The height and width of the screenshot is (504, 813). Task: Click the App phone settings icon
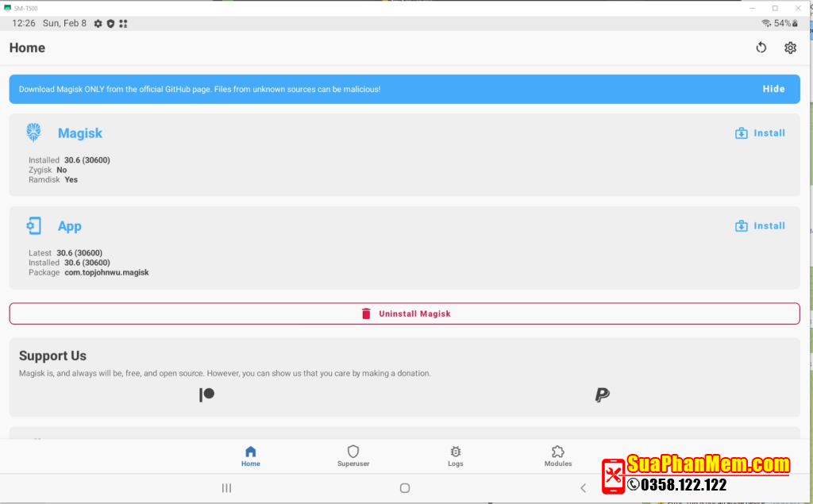[x=33, y=226]
